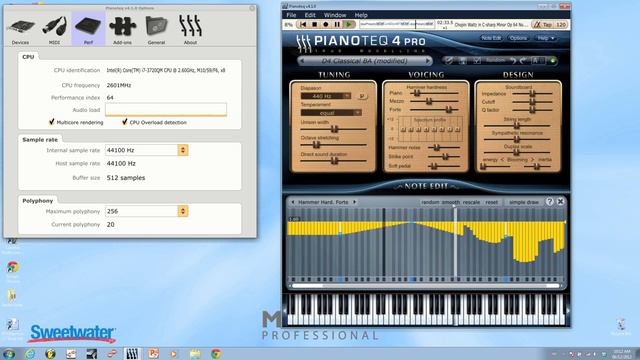
Task: Click the pause transport button
Action: point(337,25)
